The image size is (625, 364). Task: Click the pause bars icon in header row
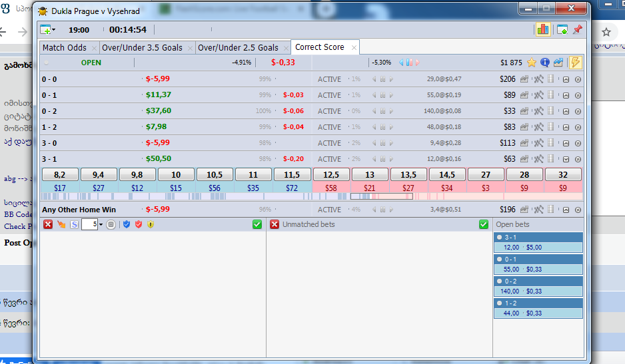click(409, 63)
